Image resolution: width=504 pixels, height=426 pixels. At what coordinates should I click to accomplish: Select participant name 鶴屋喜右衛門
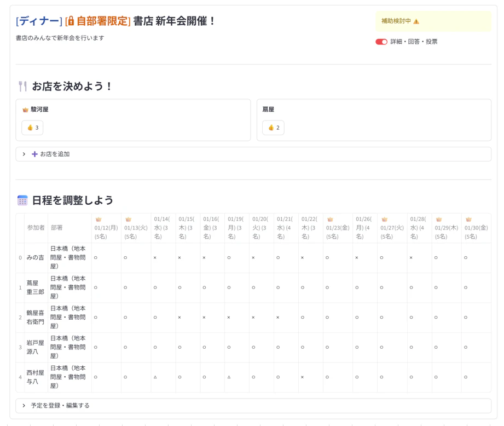[35, 318]
